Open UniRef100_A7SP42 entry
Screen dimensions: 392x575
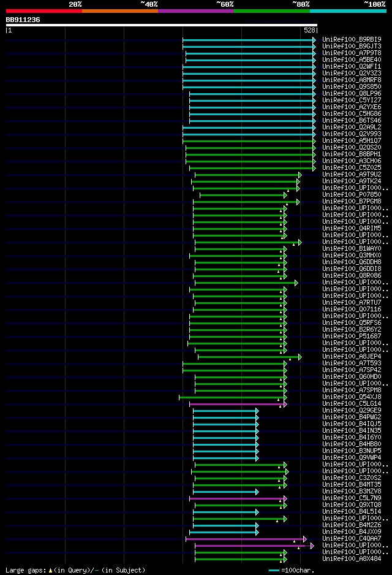pos(352,370)
